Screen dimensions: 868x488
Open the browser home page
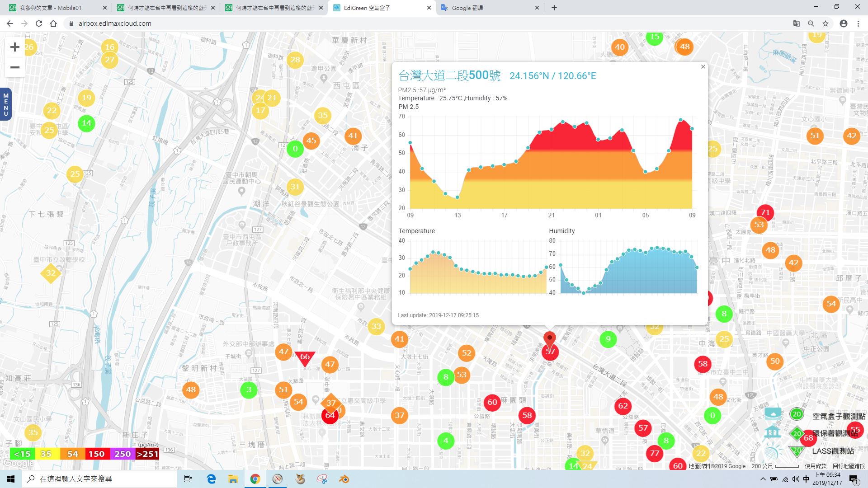(53, 23)
